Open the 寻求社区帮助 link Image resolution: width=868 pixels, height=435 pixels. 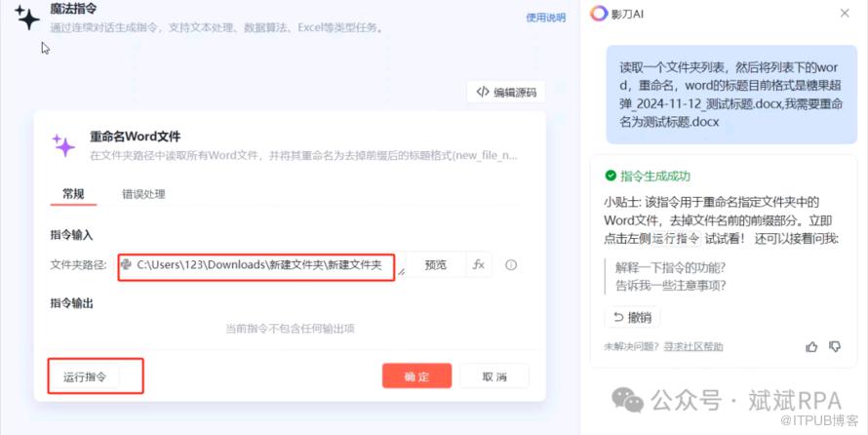click(693, 346)
